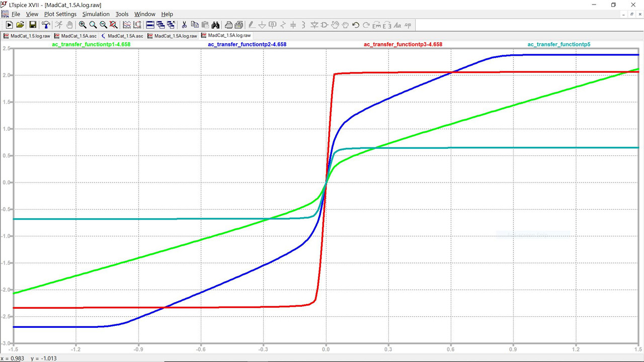Open a file using the open folder icon
This screenshot has width=644, height=362.
(20, 25)
